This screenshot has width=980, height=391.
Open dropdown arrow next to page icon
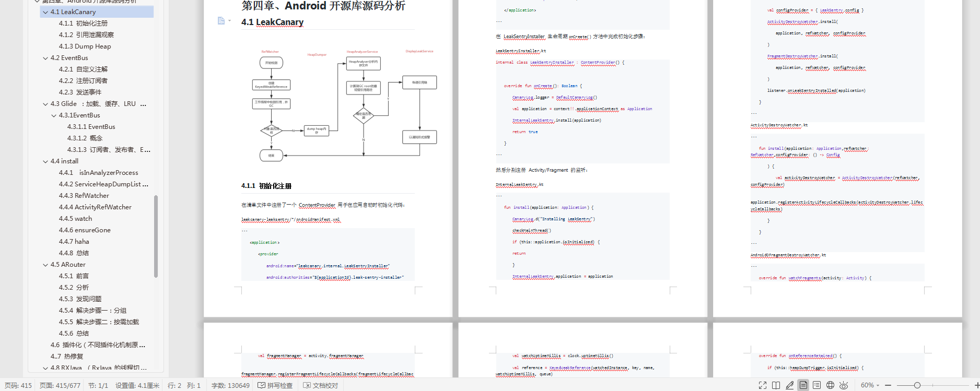[x=229, y=21]
